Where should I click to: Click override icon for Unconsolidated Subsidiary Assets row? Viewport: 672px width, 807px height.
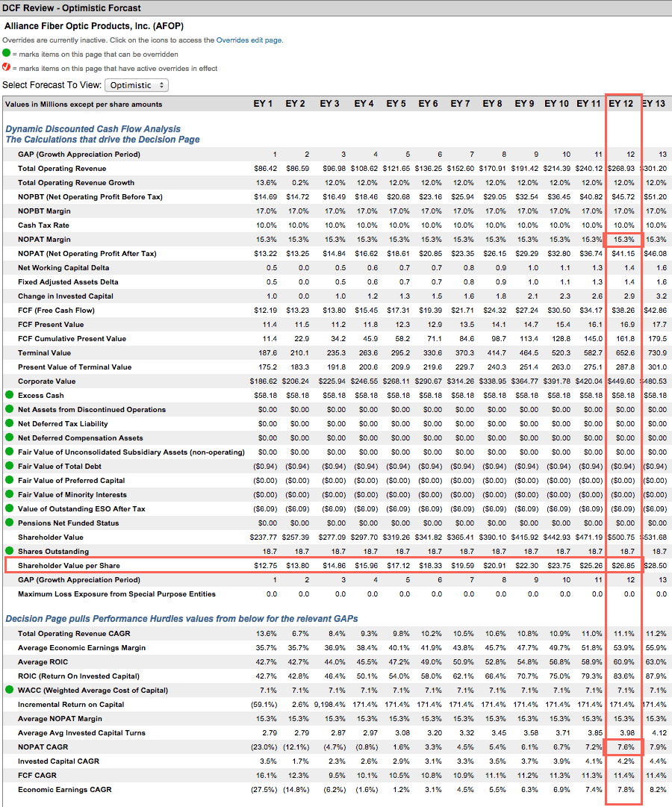[x=9, y=452]
